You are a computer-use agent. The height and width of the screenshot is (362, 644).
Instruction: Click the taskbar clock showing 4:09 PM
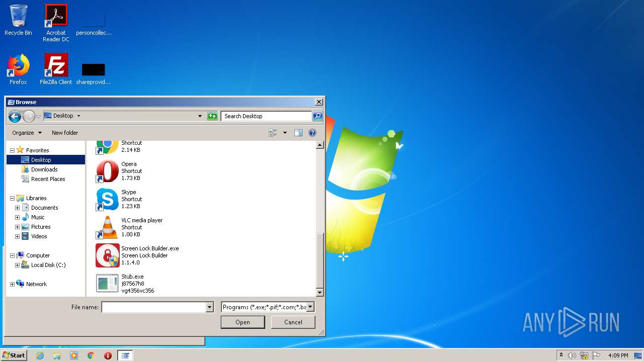tap(618, 355)
